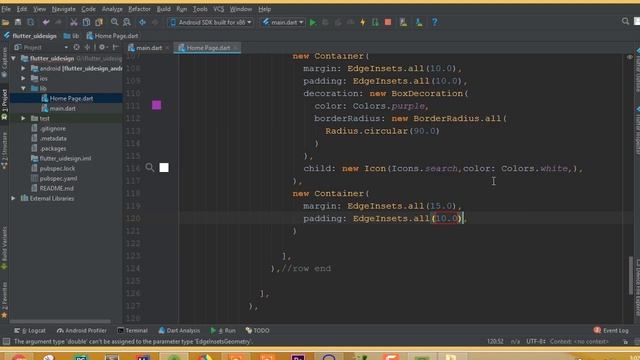Open the Terminal tool window
This screenshot has height=360, width=640.
click(132, 330)
